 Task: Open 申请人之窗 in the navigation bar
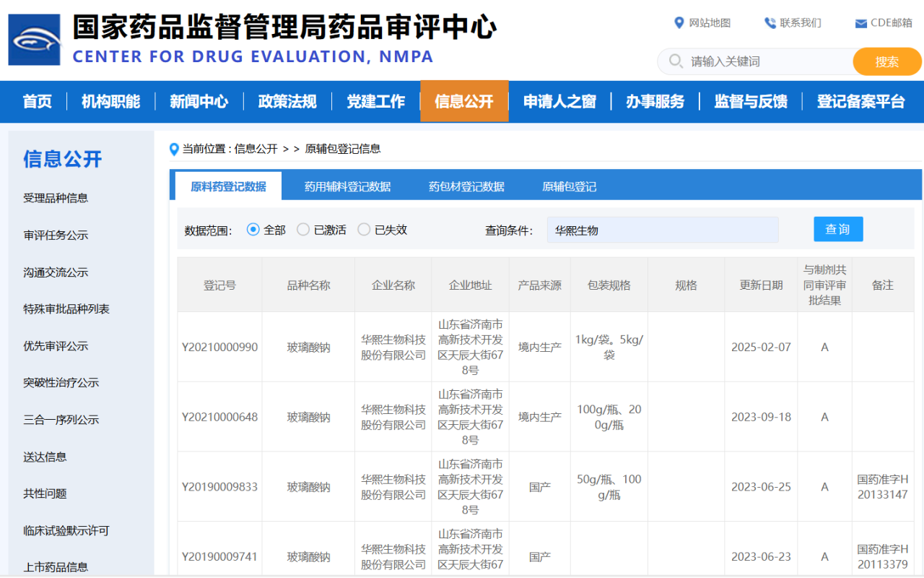click(559, 102)
